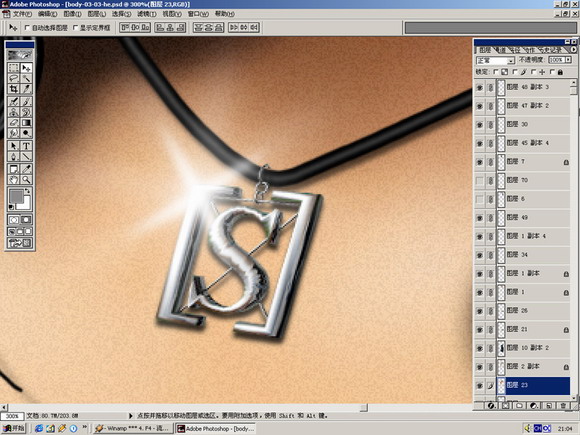
Task: Open the status bar info arrow menu
Action: click(x=131, y=416)
